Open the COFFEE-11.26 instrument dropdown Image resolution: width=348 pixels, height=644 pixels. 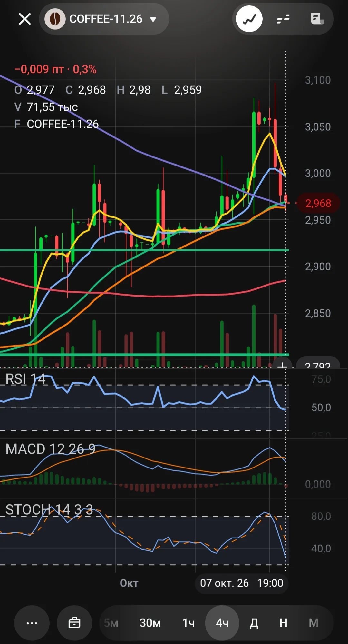coord(104,19)
